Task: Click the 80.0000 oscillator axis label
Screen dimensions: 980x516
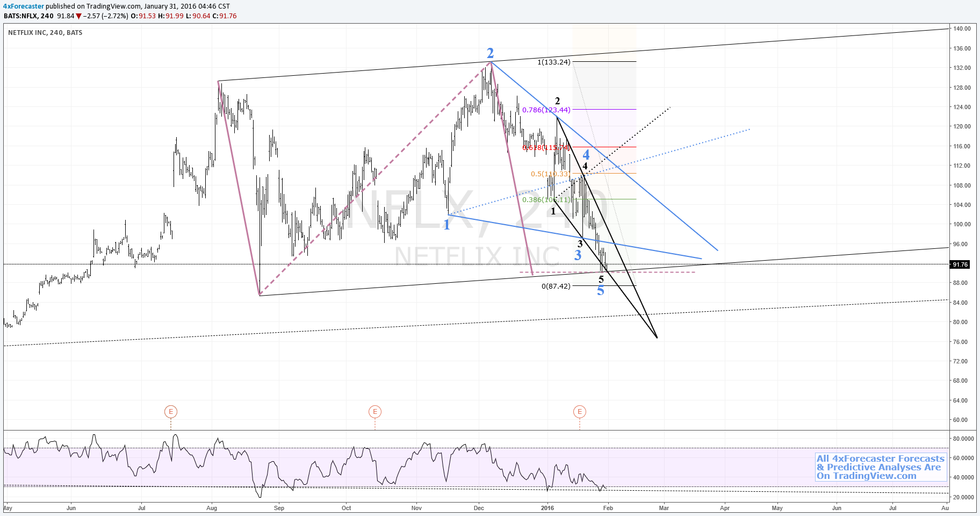Action: (963, 439)
